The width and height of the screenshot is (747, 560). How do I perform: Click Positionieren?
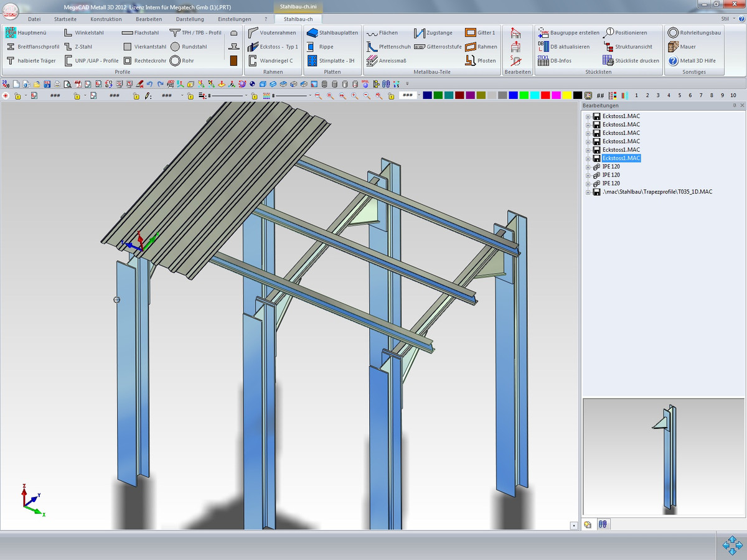click(625, 32)
